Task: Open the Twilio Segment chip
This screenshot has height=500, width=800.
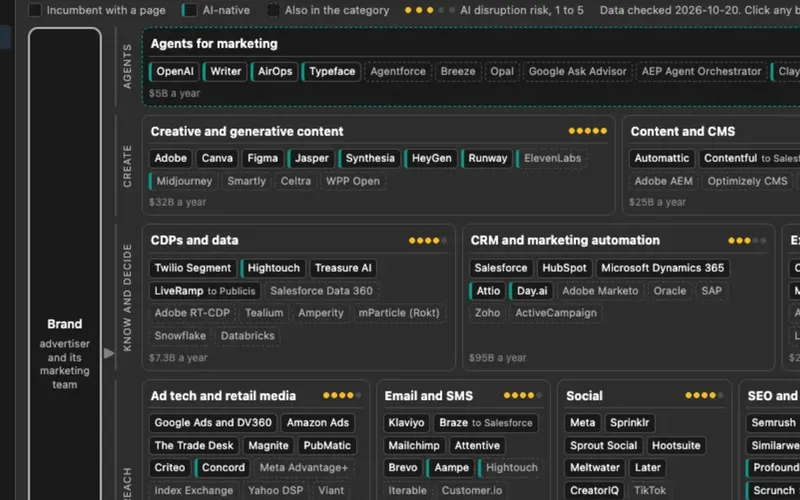Action: click(192, 268)
